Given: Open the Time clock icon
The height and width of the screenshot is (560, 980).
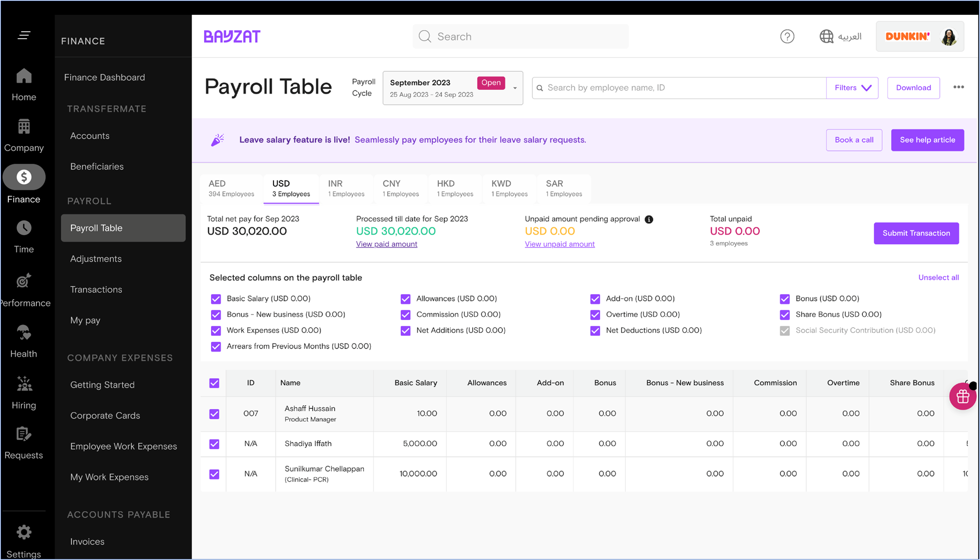Looking at the screenshot, I should [x=24, y=228].
